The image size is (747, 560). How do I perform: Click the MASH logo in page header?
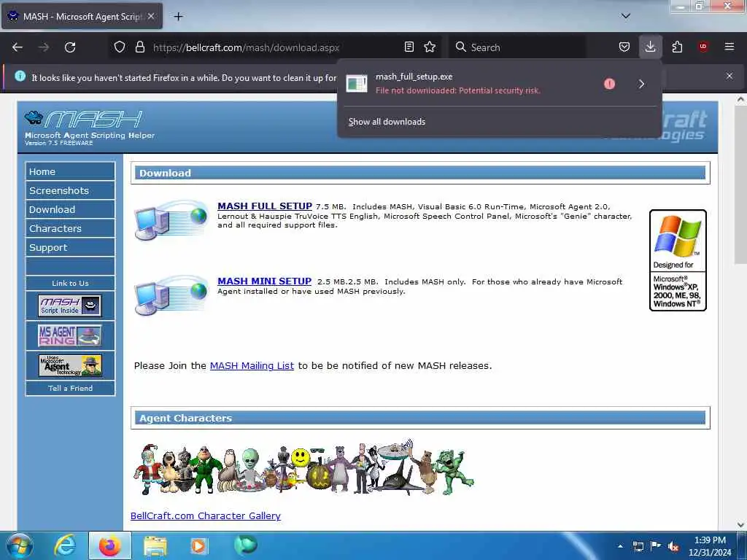point(84,119)
